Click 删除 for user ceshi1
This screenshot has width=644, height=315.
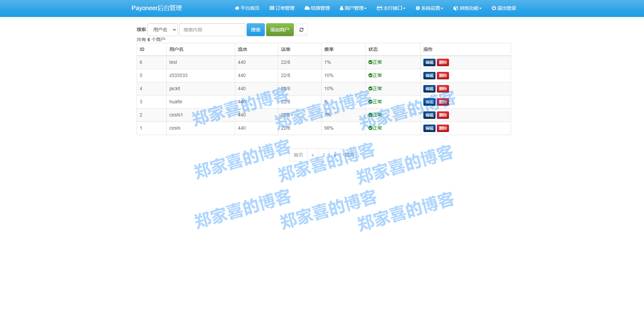pyautogui.click(x=443, y=115)
